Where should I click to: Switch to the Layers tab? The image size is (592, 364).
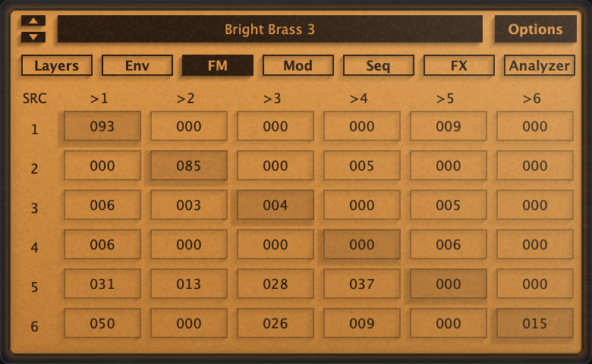(57, 66)
